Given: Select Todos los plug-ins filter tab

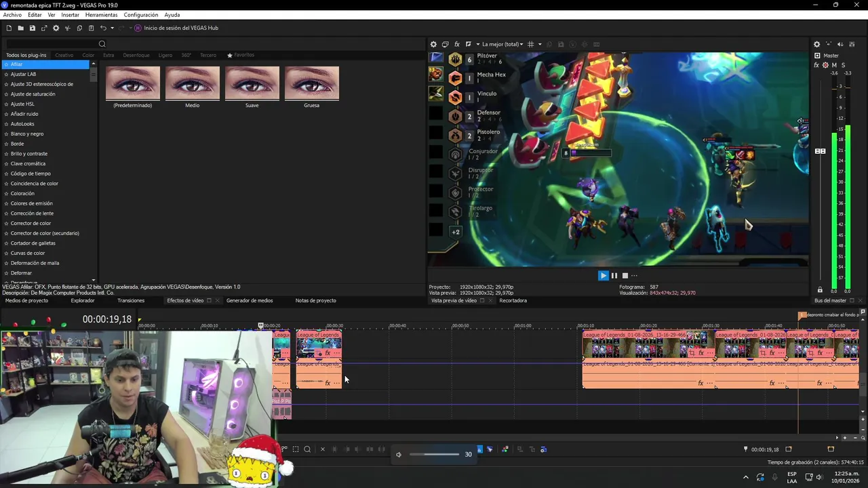Looking at the screenshot, I should click(26, 55).
